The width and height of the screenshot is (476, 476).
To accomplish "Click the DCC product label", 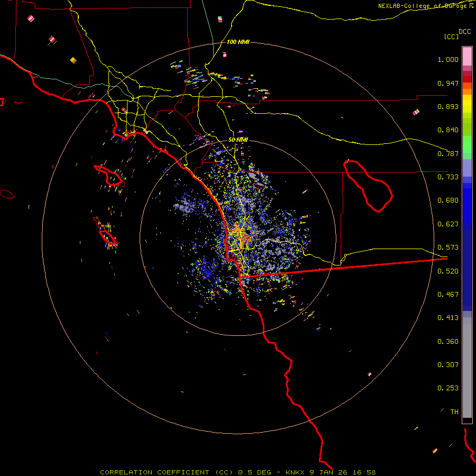I will (464, 32).
